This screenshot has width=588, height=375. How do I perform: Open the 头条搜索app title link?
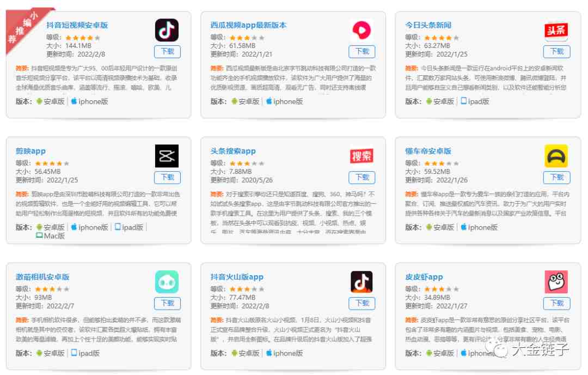click(233, 151)
